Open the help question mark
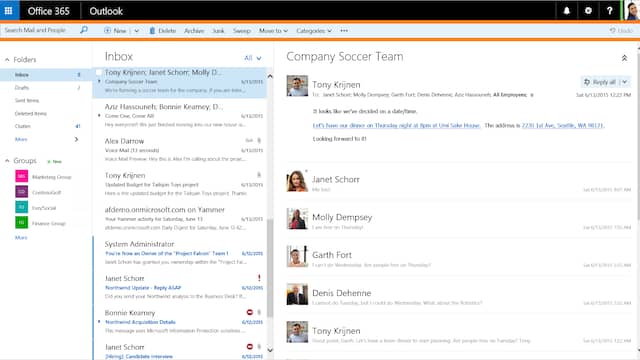Screen dimensions: 640x360 (x=609, y=11)
